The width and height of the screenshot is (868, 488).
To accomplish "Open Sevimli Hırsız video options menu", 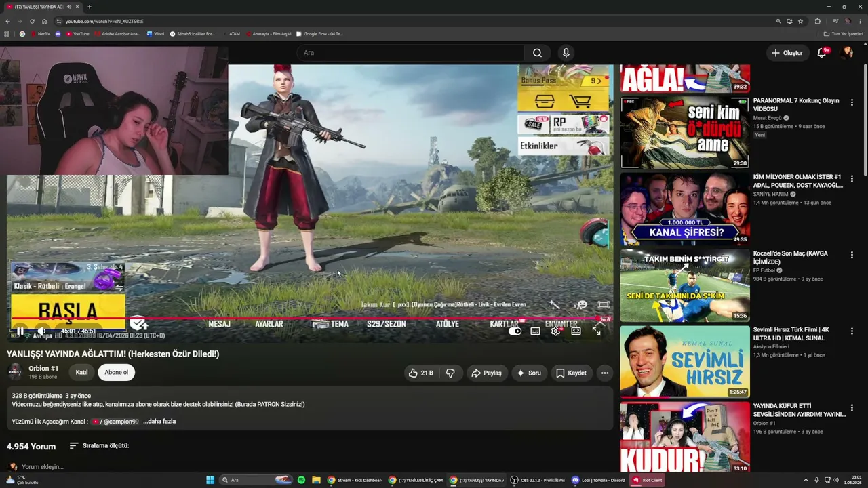I will pyautogui.click(x=852, y=331).
